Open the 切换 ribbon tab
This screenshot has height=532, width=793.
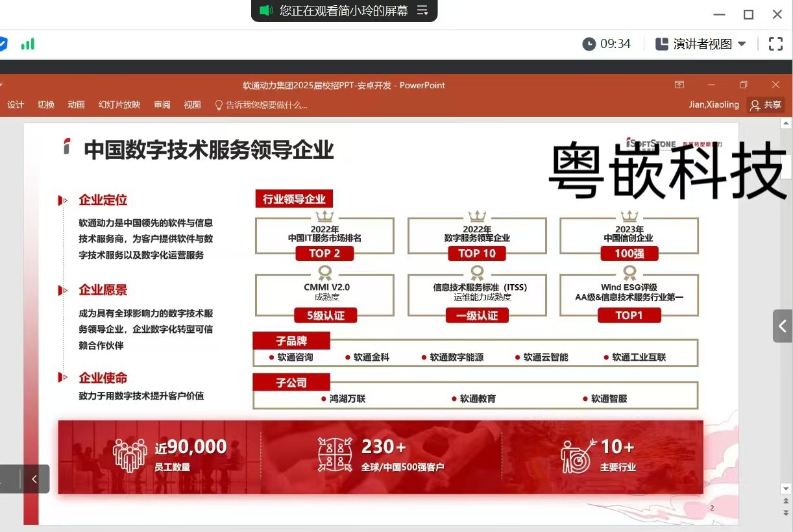coord(46,105)
